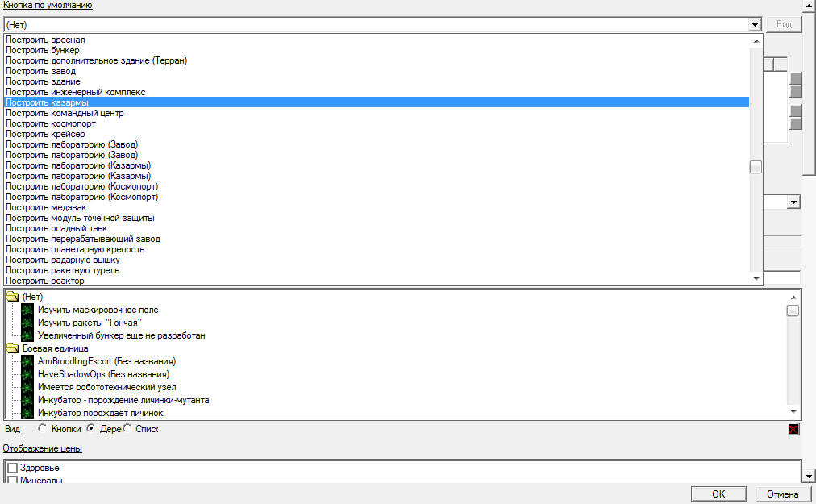The width and height of the screenshot is (816, 504).
Task: Pick "Построить ракетную турель" in the dropdown
Action: click(x=63, y=270)
